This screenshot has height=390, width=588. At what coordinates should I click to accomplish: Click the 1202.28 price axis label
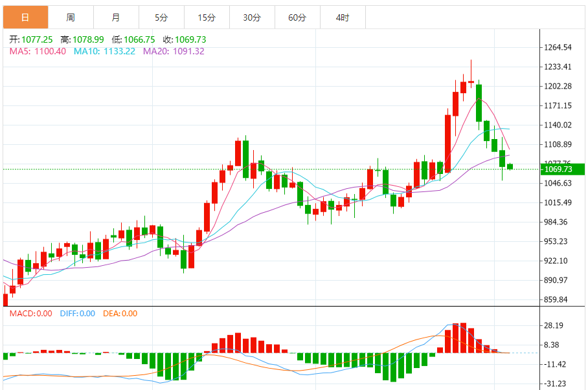point(558,87)
